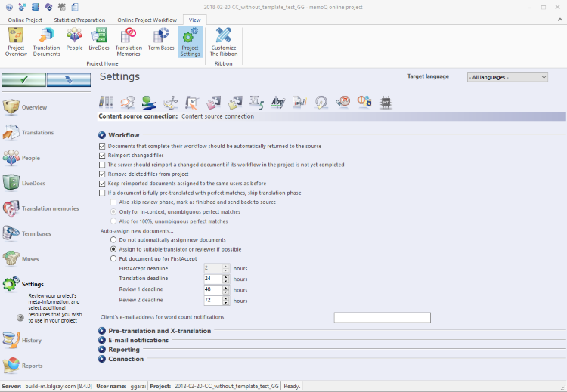Open LiveDocs from the ribbon
The height and width of the screenshot is (392, 567).
click(x=98, y=40)
